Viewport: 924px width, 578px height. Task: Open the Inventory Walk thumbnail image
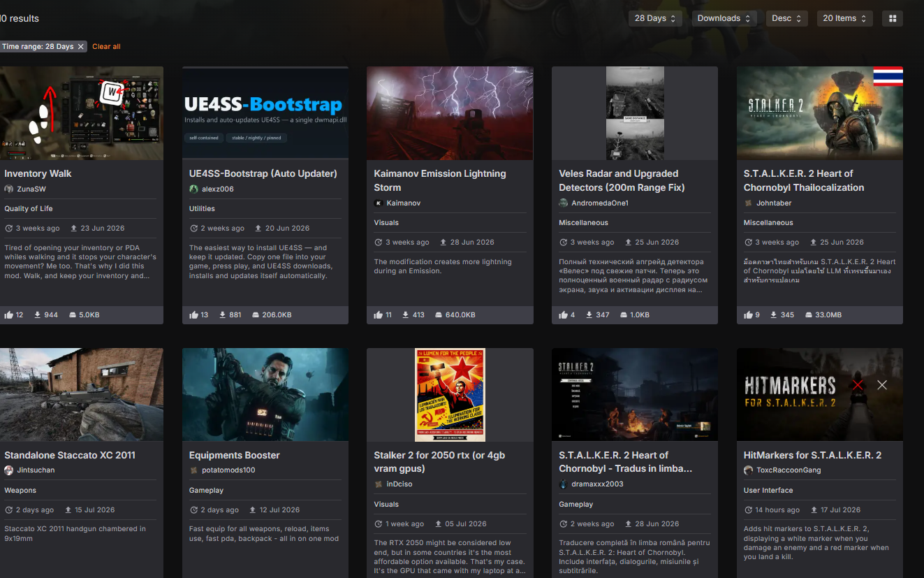click(82, 113)
